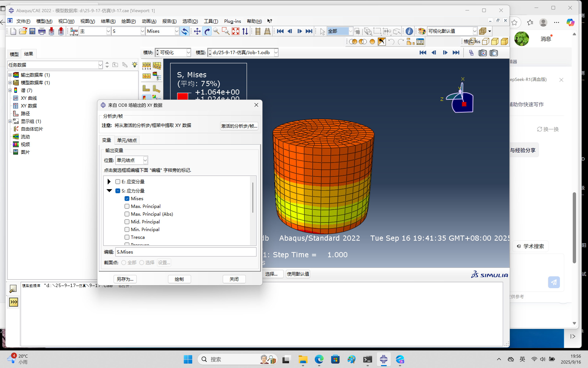Select the Box zoom tool
Image resolution: width=588 pixels, height=368 pixels.
pyautogui.click(x=226, y=31)
